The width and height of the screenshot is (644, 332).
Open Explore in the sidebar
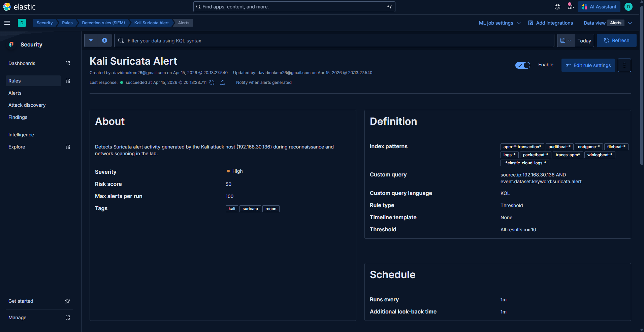point(17,147)
